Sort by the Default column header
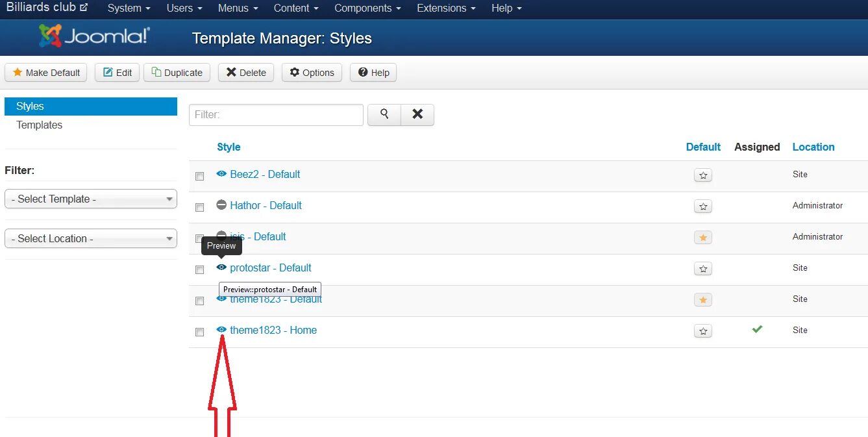Viewport: 868px width, 437px height. (x=703, y=147)
